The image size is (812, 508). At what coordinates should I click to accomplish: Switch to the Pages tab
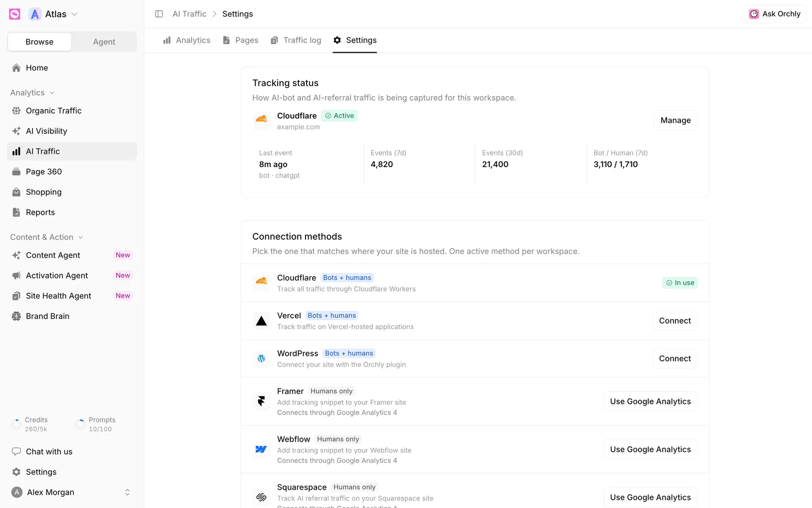[x=241, y=40]
